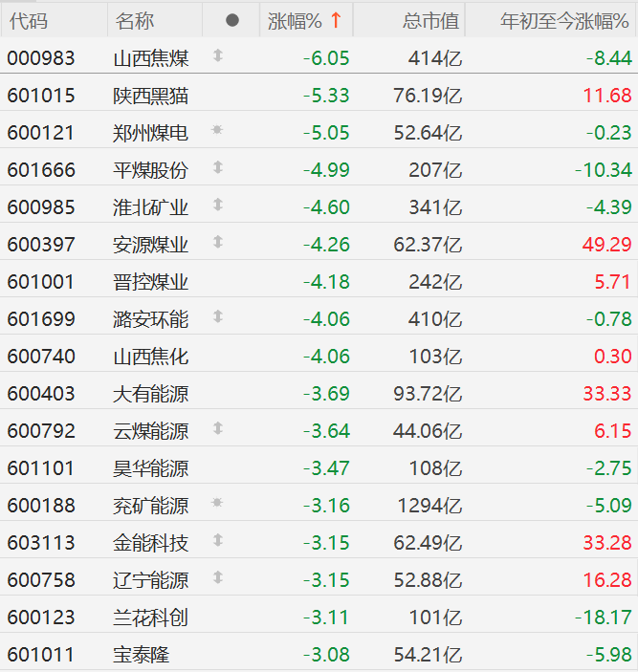Click the marker icon beside 淮北矿业
The height and width of the screenshot is (672, 638).
pos(218,205)
